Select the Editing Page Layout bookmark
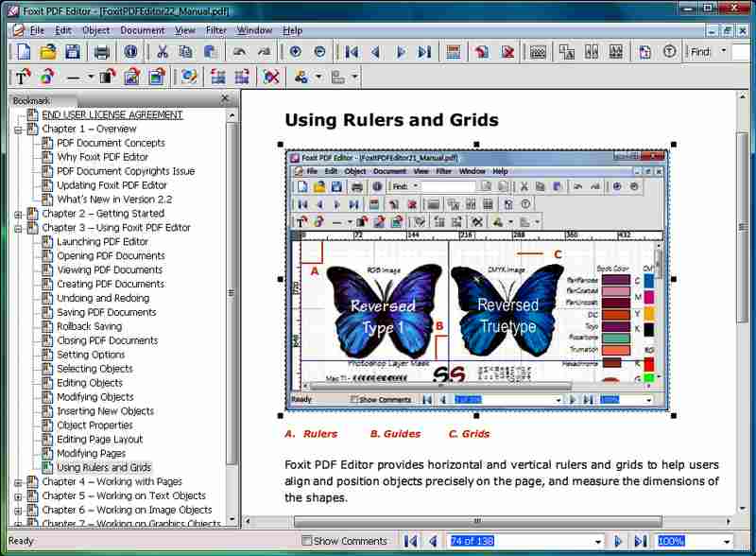Viewport: 756px width, 556px height. tap(100, 439)
